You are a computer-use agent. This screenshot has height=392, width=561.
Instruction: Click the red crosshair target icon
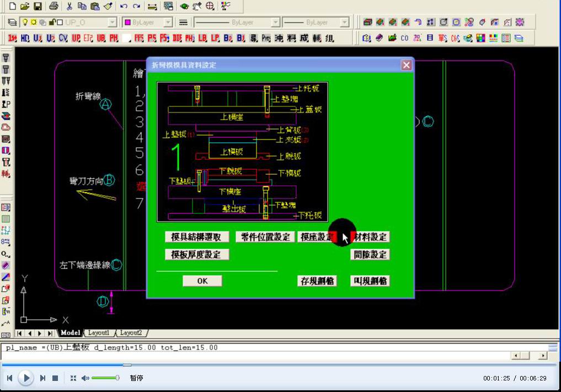210,6
